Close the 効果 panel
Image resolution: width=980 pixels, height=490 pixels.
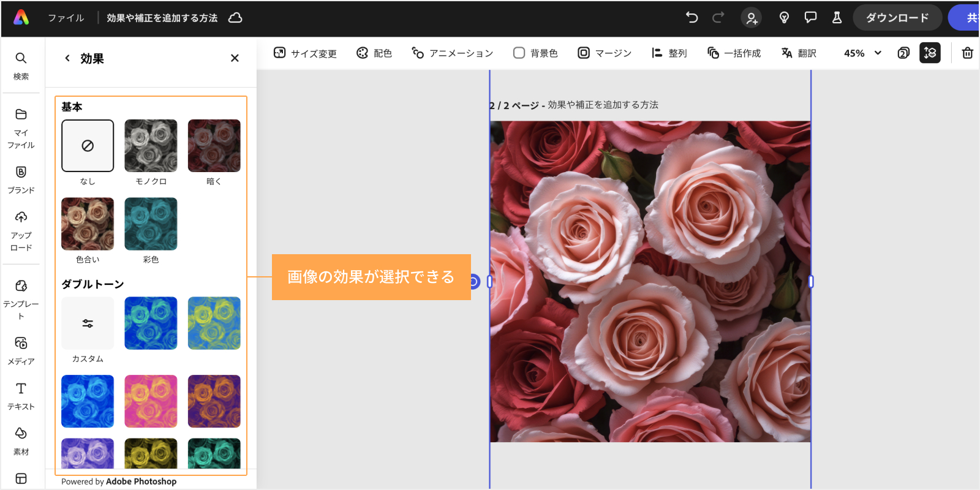coord(235,58)
